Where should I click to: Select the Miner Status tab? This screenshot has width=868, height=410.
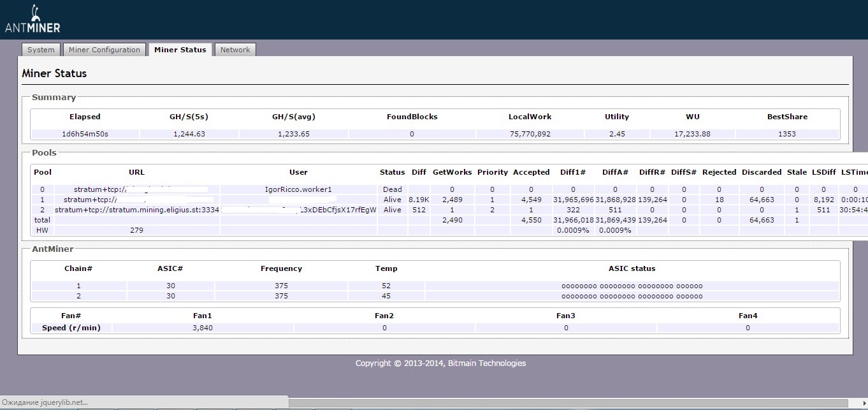click(180, 50)
